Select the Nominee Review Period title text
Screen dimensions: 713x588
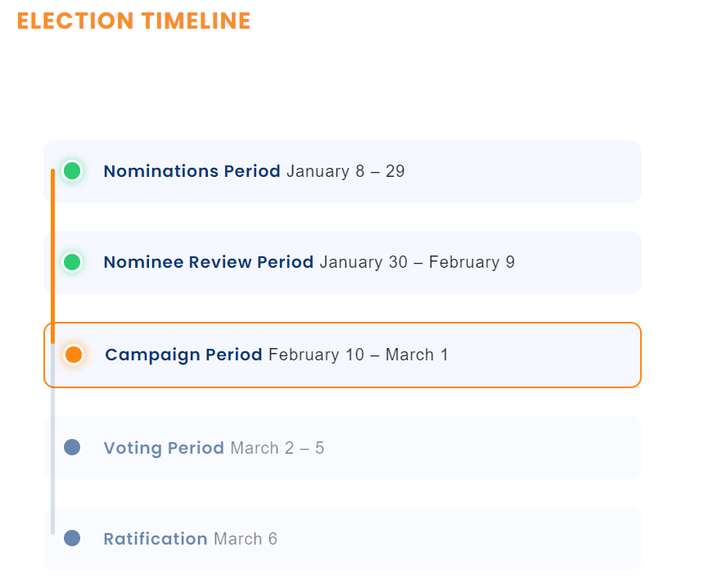click(208, 262)
